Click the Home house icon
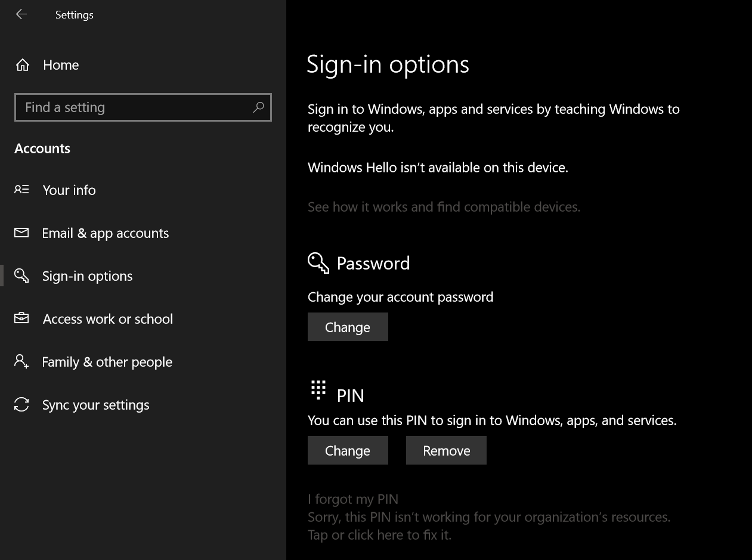 (23, 65)
